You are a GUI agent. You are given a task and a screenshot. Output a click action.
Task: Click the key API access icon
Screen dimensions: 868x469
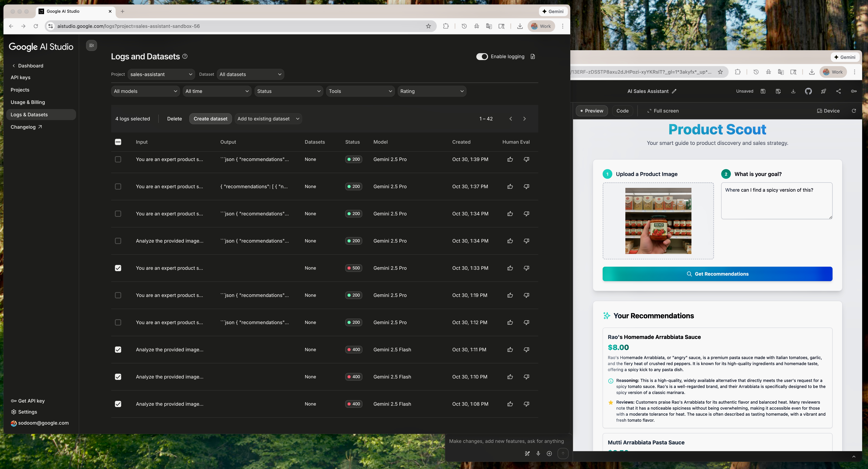click(854, 91)
